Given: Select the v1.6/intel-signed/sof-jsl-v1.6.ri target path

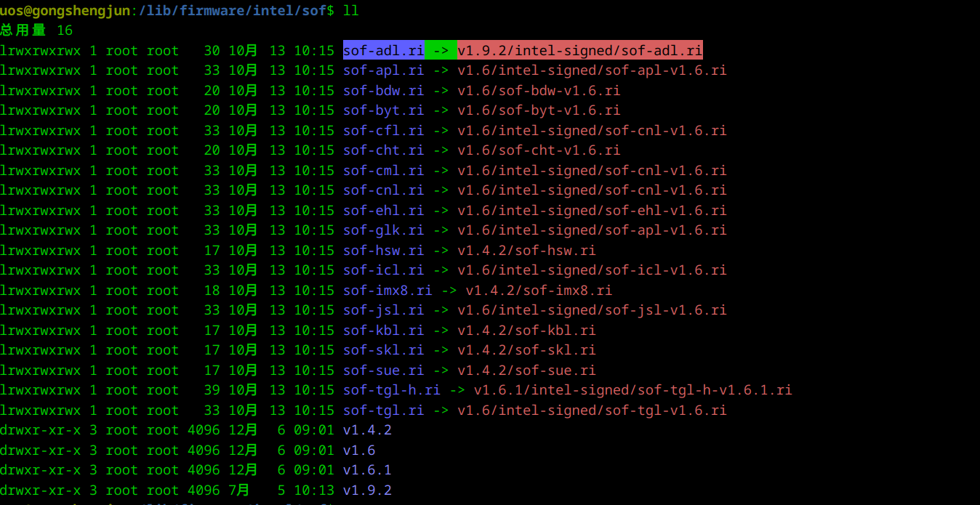Looking at the screenshot, I should [592, 310].
